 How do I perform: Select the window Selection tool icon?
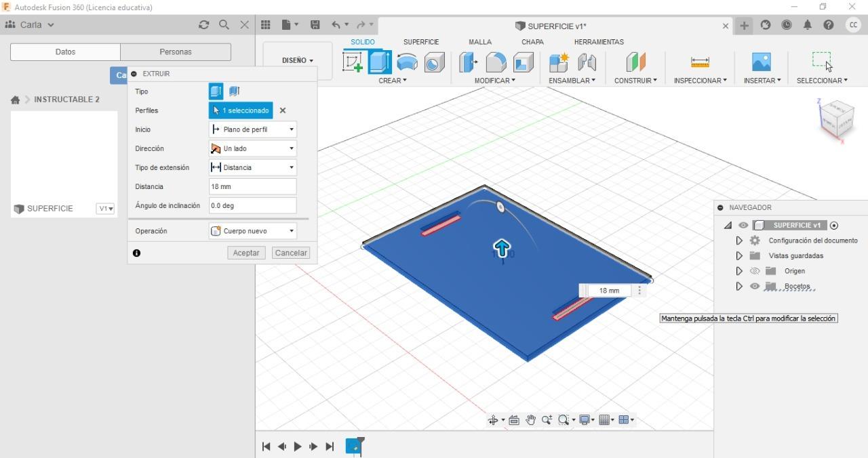[x=822, y=61]
